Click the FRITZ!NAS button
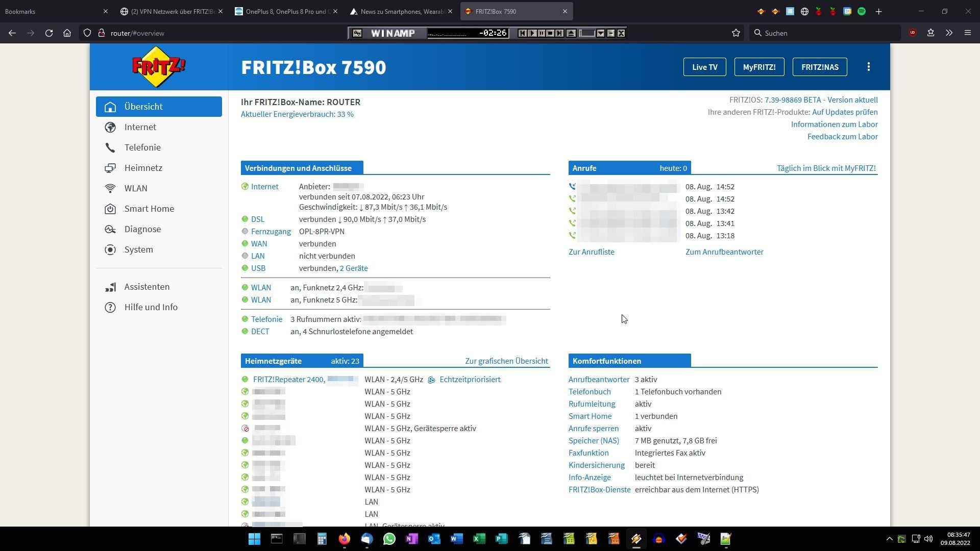 click(x=819, y=67)
